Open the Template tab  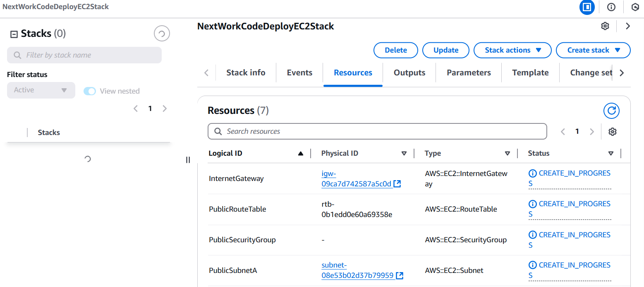[530, 73]
